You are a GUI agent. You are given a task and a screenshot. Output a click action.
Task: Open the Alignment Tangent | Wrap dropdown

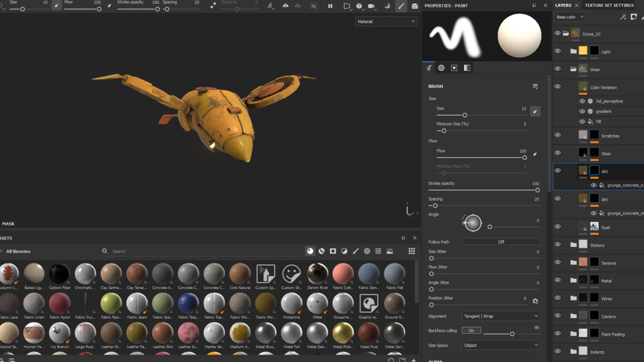(501, 316)
